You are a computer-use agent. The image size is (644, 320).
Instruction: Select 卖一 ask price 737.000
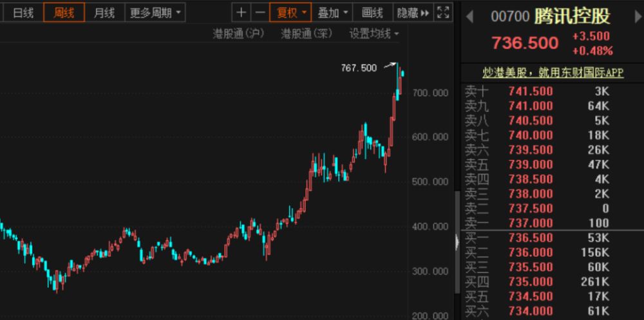click(531, 223)
